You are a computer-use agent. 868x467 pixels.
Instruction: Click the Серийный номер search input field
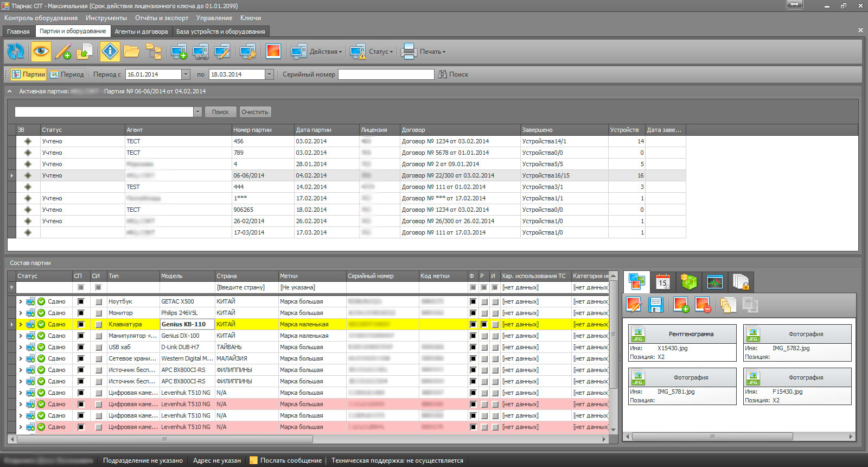point(386,74)
